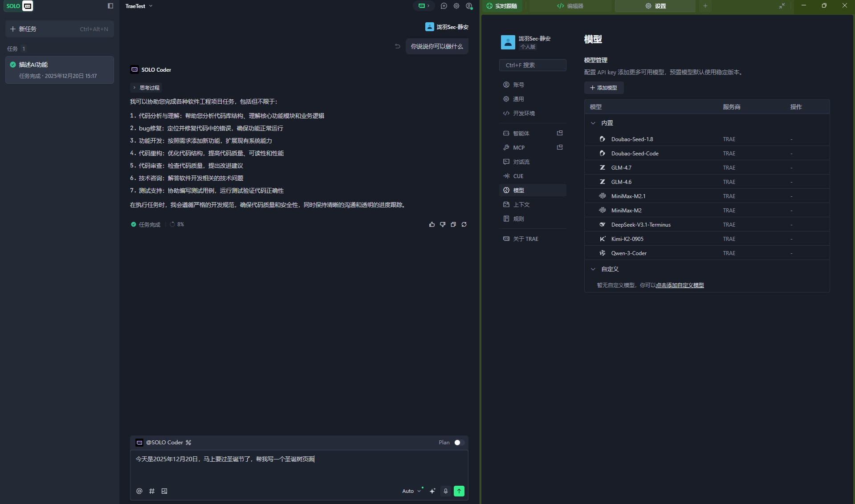The height and width of the screenshot is (504, 855).
Task: Collapse the 自定义 models group
Action: [593, 269]
